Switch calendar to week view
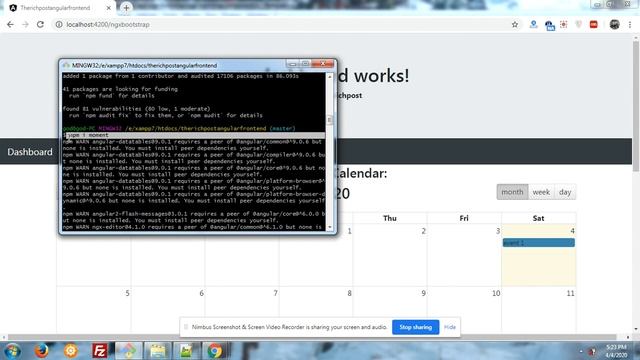640x360 pixels. 541,192
